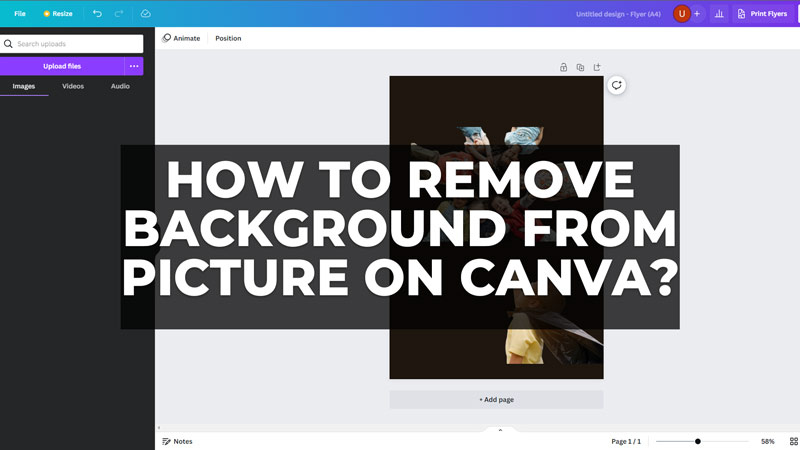Open the Resize option
Image resolution: width=800 pixels, height=450 pixels.
pyautogui.click(x=58, y=14)
